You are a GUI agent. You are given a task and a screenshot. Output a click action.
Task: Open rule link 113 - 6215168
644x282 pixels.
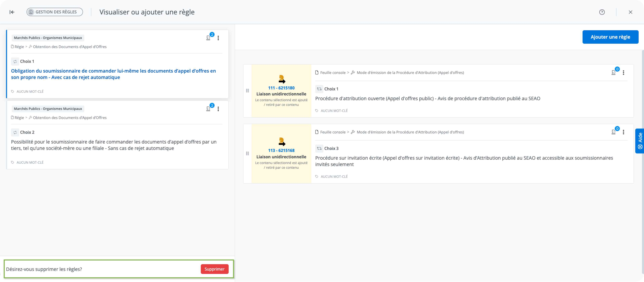click(x=281, y=150)
